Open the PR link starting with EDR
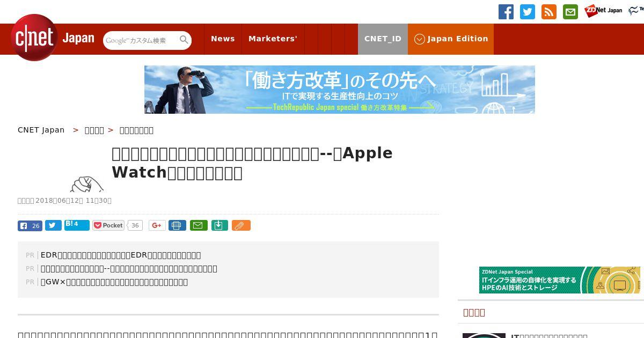644x338 pixels. pyautogui.click(x=121, y=255)
